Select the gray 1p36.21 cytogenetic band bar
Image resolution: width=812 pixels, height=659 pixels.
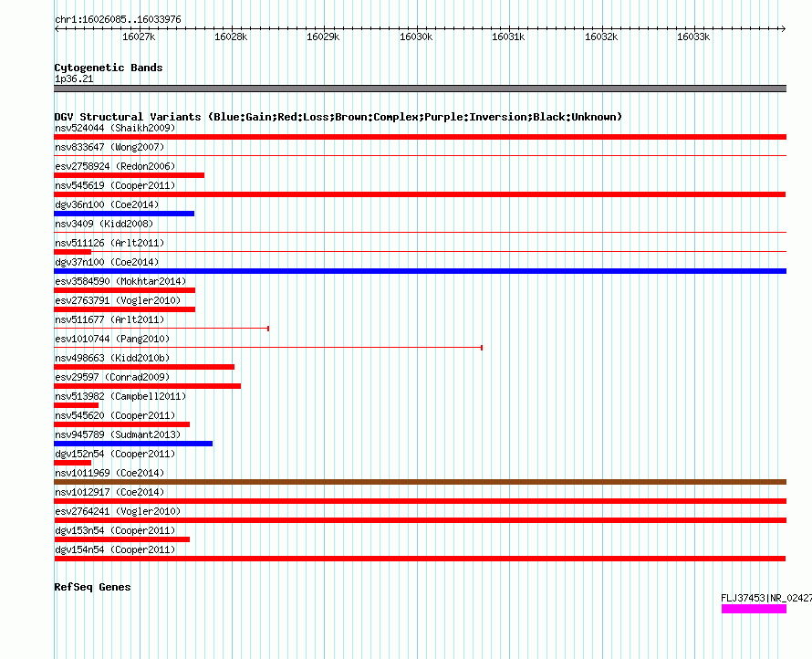420,89
